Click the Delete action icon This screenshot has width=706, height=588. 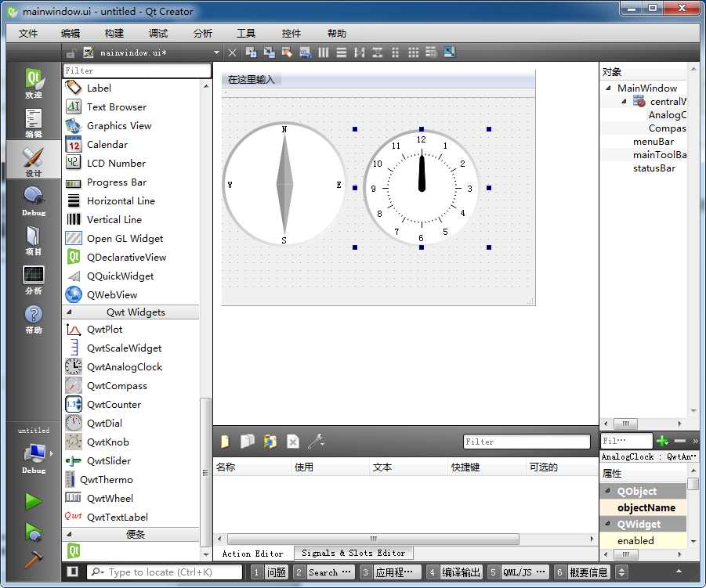(x=293, y=442)
